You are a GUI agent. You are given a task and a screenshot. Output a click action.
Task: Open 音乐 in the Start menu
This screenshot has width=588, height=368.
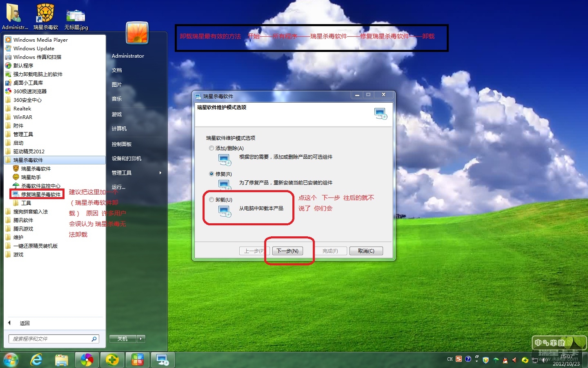click(117, 99)
